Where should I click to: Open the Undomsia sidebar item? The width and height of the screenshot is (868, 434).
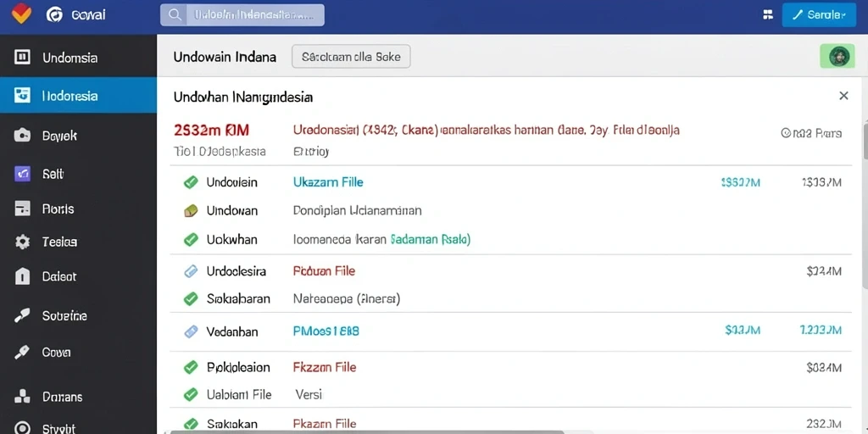[78, 57]
